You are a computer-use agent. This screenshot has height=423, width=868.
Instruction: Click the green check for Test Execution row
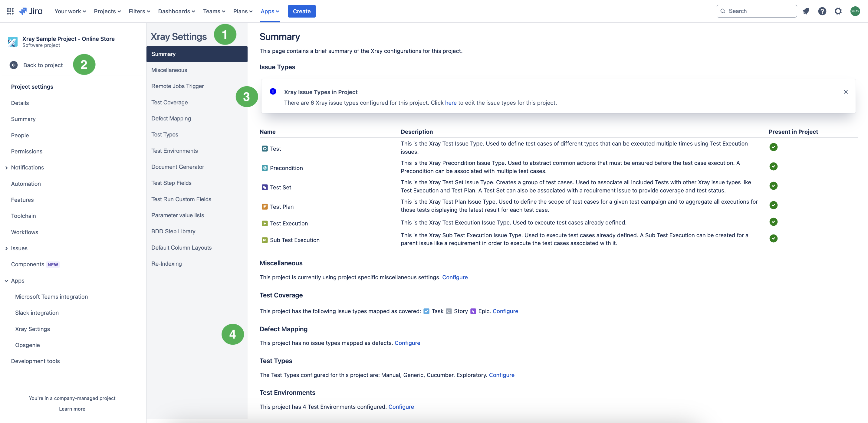(773, 221)
